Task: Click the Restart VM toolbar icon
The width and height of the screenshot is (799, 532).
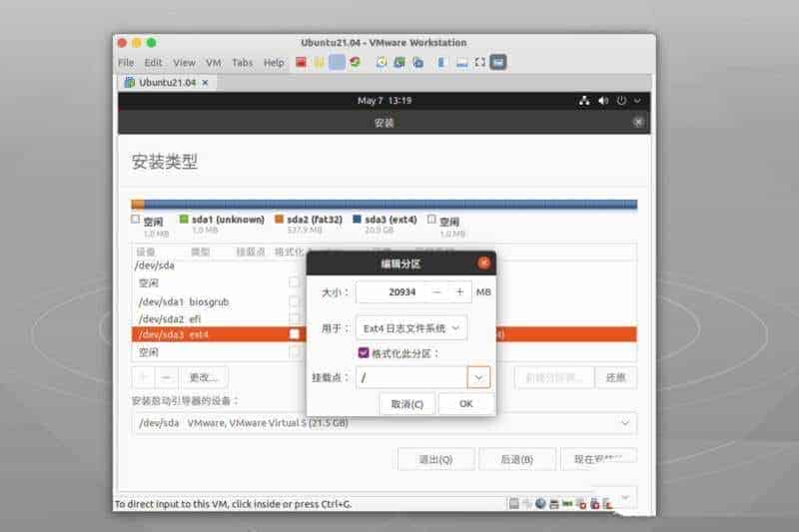Action: pos(355,62)
